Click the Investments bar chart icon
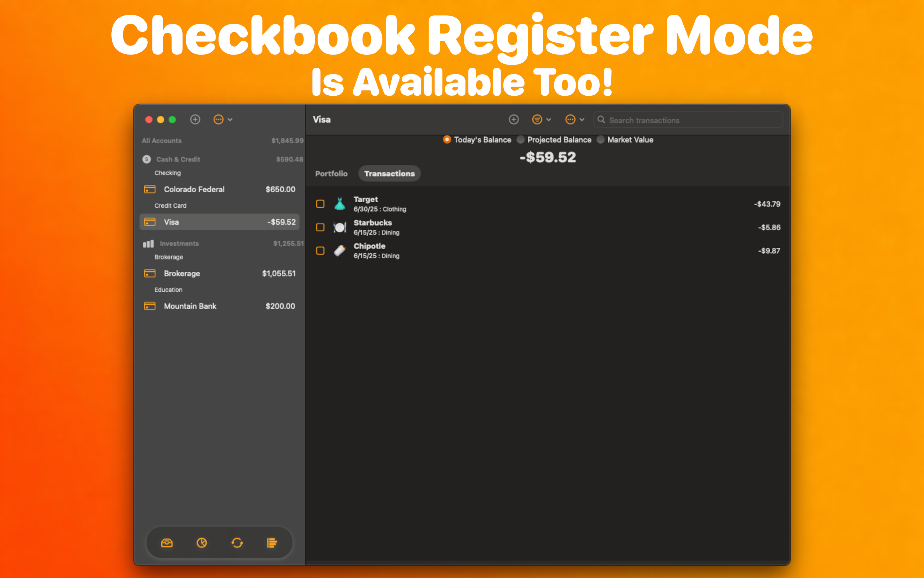 click(x=148, y=243)
